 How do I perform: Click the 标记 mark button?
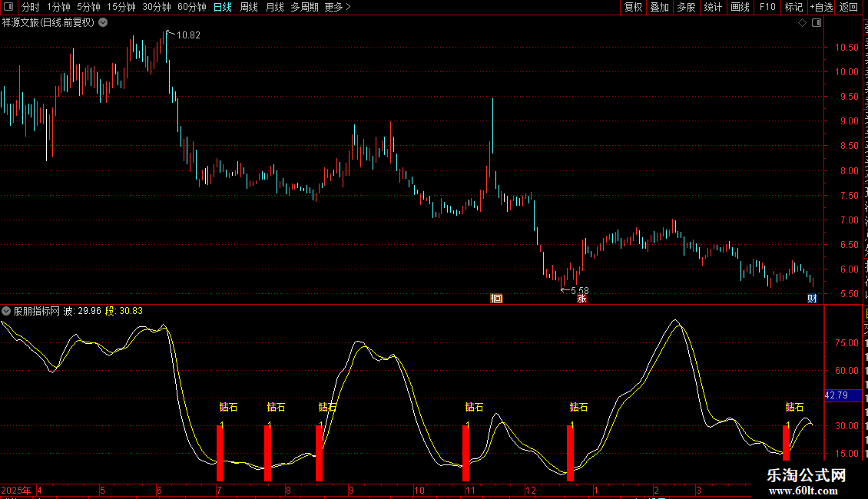(793, 7)
